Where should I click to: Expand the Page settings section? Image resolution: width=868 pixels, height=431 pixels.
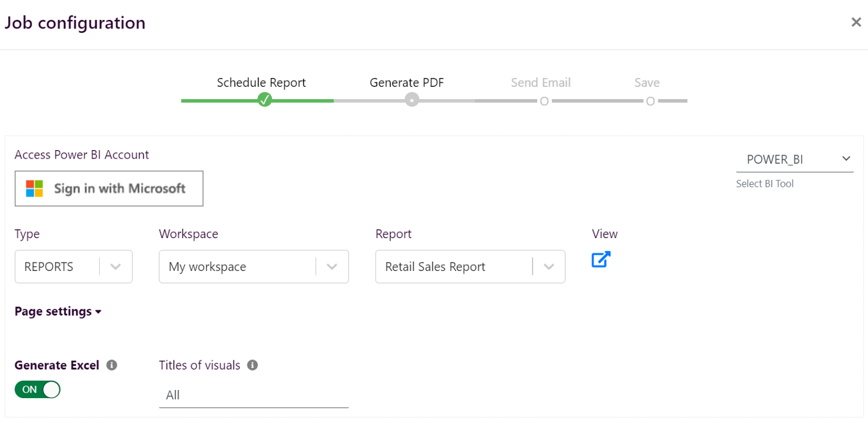58,311
